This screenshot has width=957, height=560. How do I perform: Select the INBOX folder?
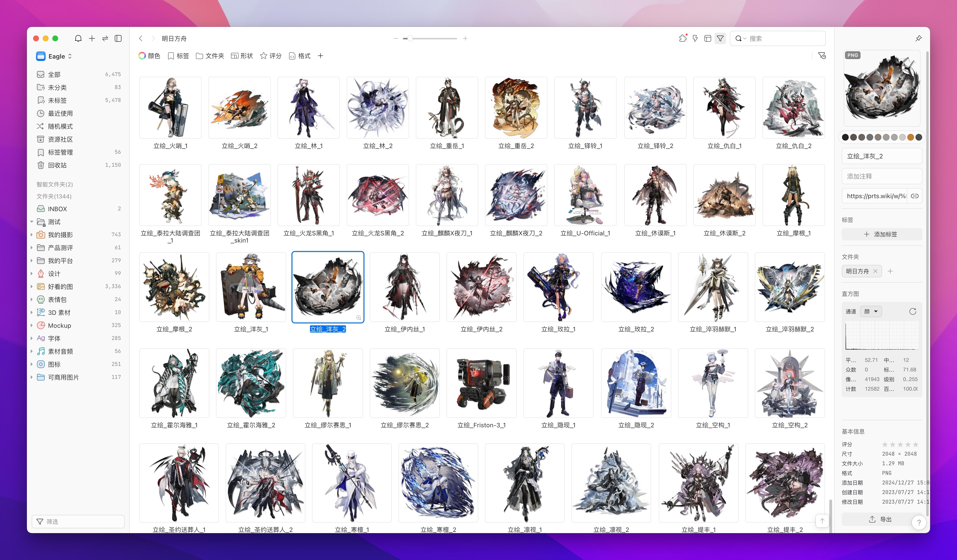pos(79,209)
